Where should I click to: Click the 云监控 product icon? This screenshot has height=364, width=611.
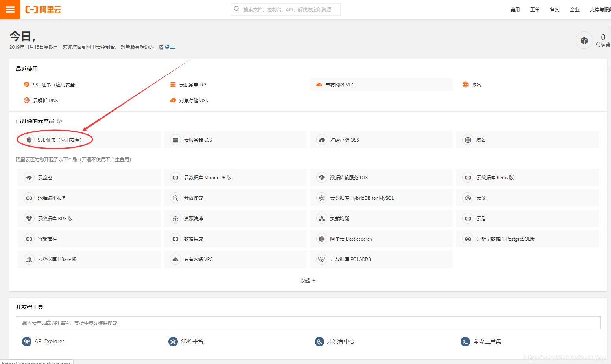pyautogui.click(x=29, y=178)
